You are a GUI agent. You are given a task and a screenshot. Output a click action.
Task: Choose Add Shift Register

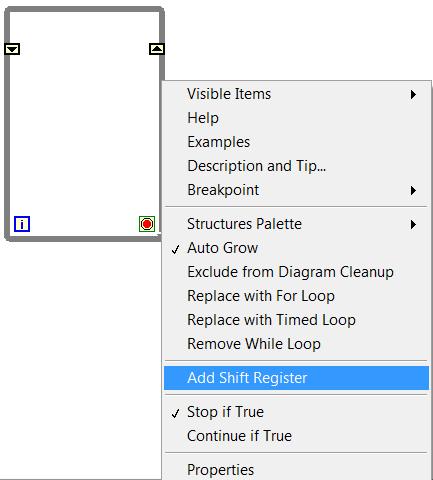click(x=296, y=378)
